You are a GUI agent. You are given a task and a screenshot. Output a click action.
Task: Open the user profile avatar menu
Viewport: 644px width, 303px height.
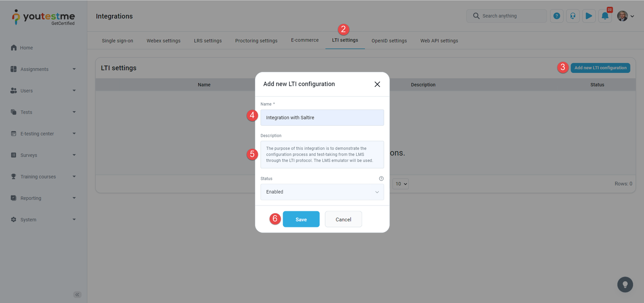(625, 16)
